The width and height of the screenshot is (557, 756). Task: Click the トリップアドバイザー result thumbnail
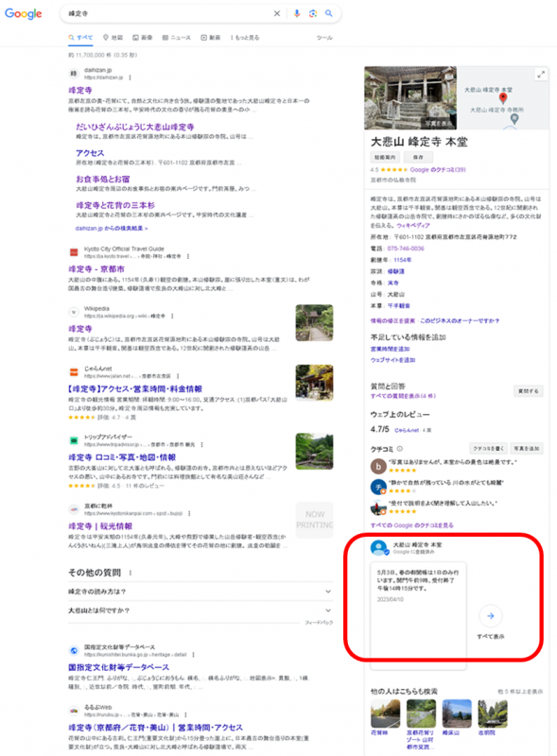(x=314, y=451)
